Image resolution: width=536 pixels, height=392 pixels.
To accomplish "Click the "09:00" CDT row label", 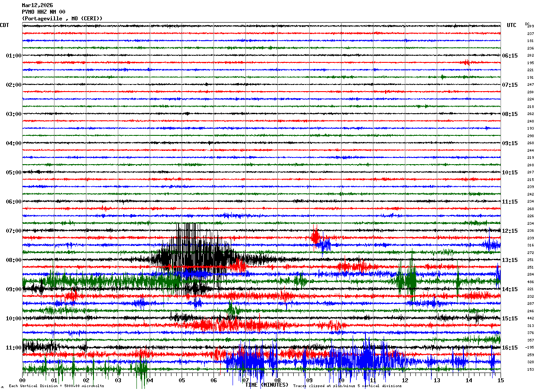I will tap(14, 289).
